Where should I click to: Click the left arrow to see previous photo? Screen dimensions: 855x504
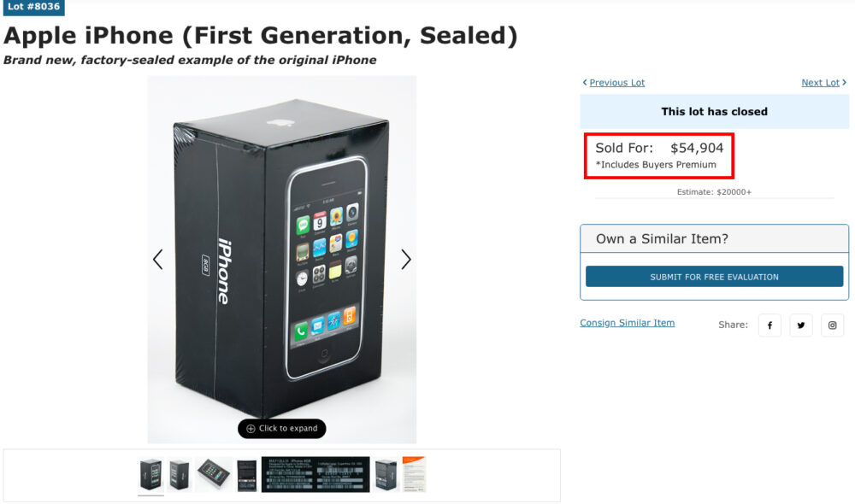point(158,259)
